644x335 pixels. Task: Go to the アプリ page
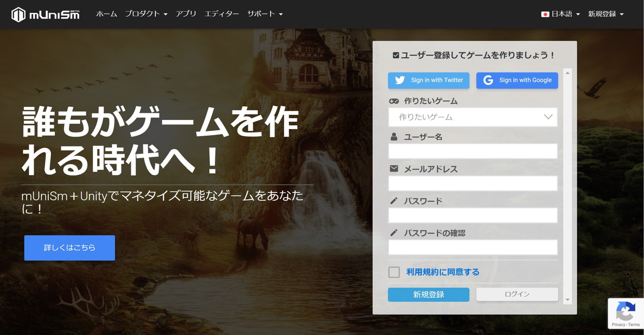[x=186, y=14]
